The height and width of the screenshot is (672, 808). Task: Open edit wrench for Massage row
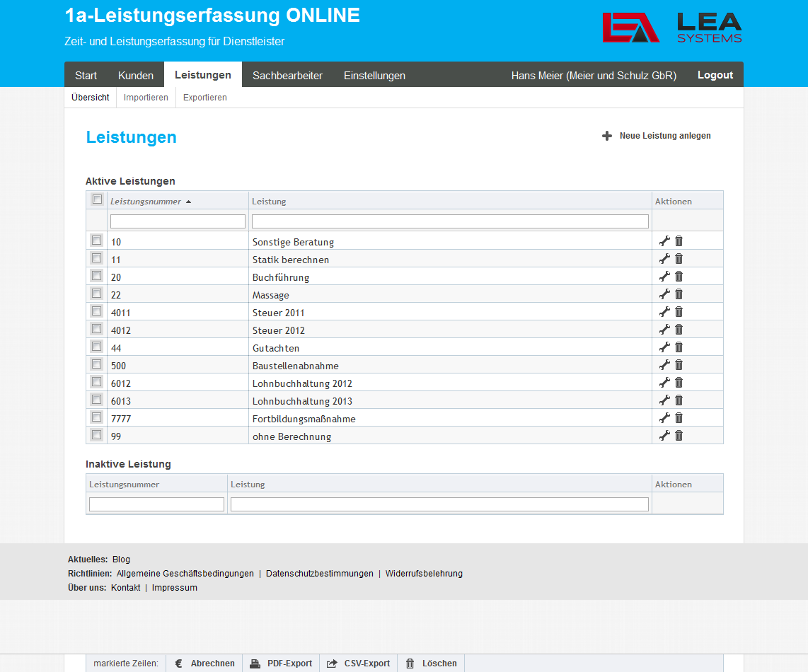click(x=664, y=294)
